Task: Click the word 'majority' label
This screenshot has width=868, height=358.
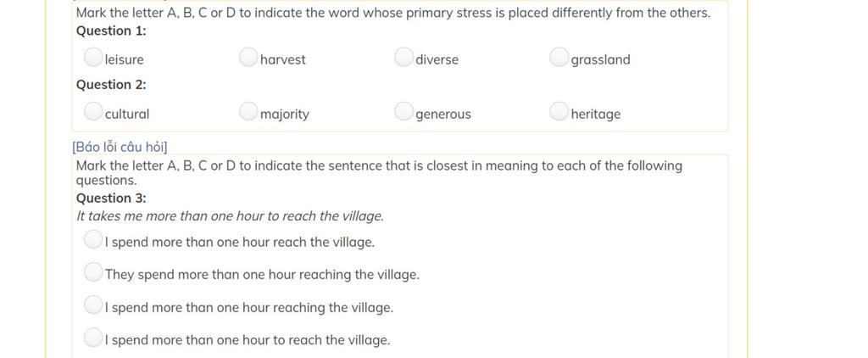Action: point(285,115)
